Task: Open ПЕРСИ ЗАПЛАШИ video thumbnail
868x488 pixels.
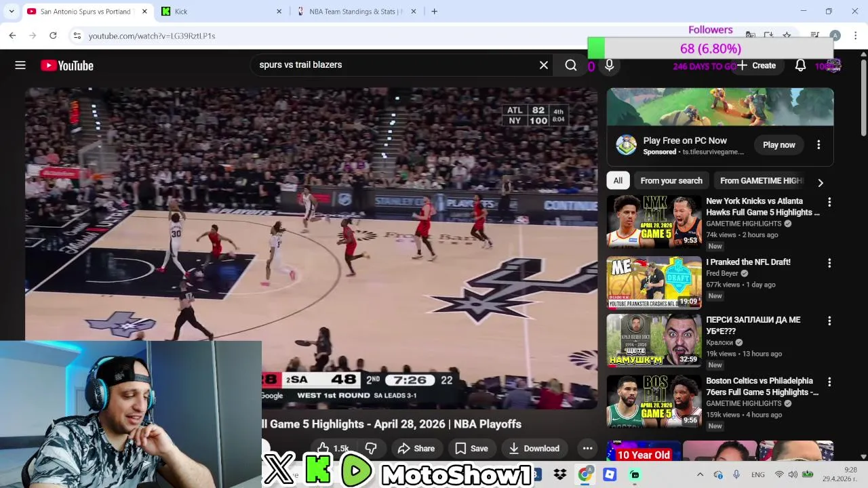Action: pyautogui.click(x=654, y=340)
